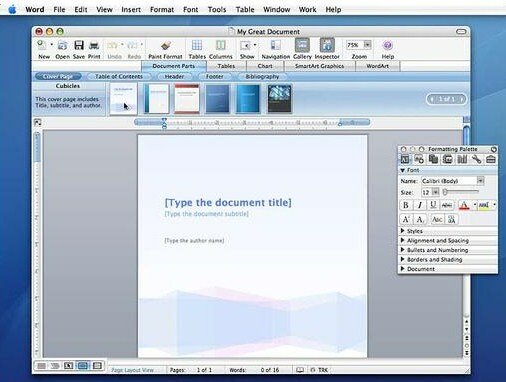
Task: Open the New button dropdown arrow
Action: point(52,44)
